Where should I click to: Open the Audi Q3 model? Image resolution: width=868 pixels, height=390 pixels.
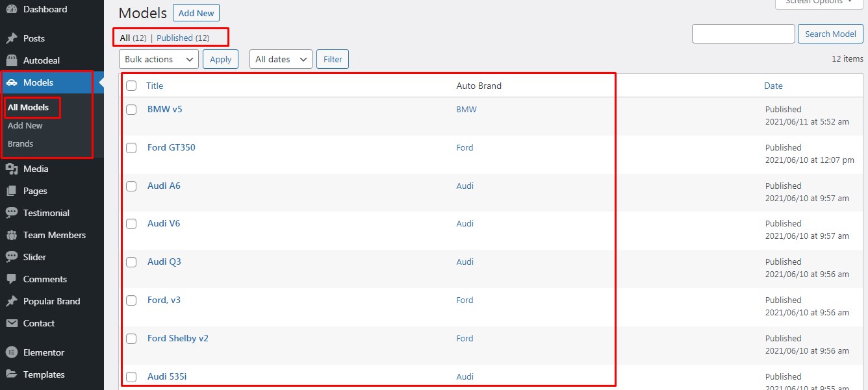click(x=164, y=262)
